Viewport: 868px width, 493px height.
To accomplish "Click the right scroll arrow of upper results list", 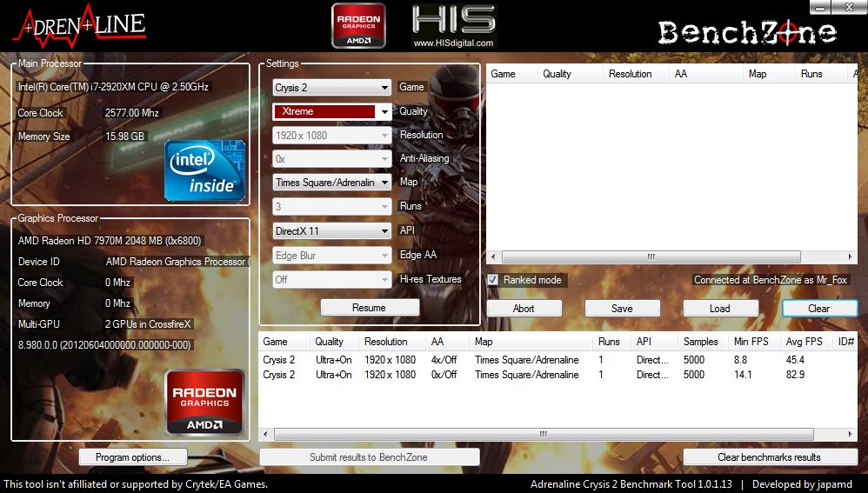I will point(851,256).
